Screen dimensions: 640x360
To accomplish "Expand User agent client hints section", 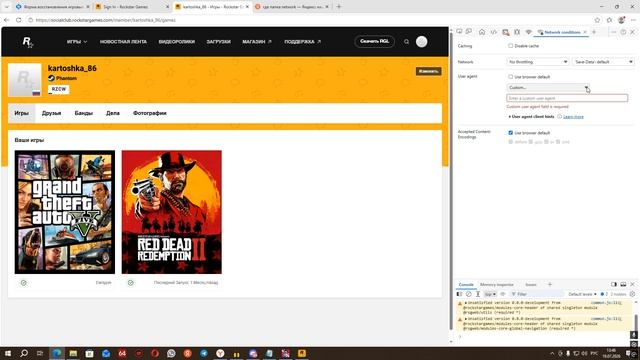I will [531, 117].
